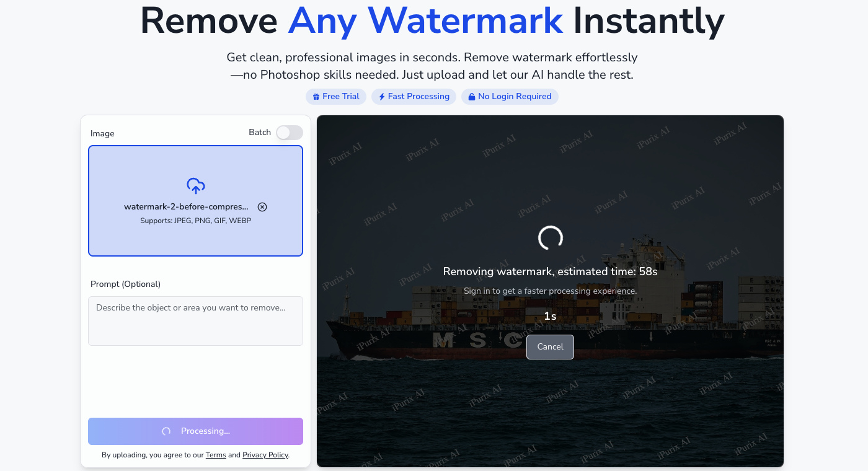The width and height of the screenshot is (868, 471).
Task: Click the lock icon in No Login Required
Action: tap(472, 97)
